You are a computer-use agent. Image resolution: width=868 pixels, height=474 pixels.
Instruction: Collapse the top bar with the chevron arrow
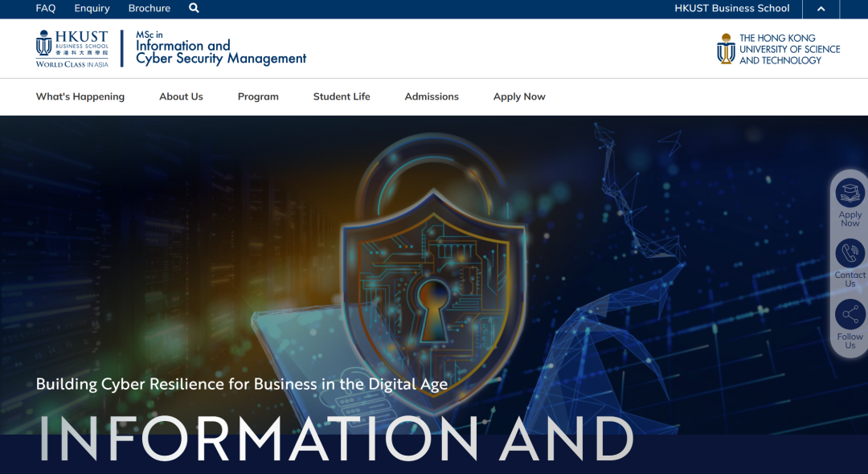click(x=821, y=9)
